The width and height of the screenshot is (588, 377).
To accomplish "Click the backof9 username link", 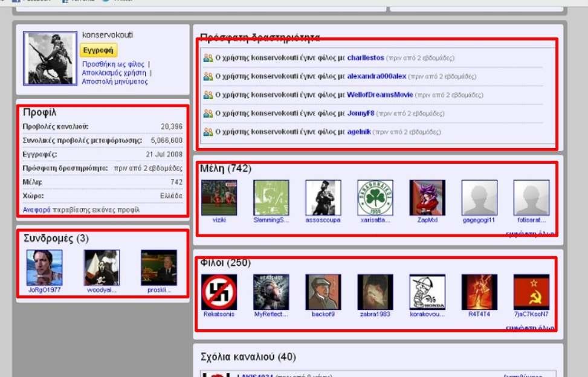I will tap(323, 314).
